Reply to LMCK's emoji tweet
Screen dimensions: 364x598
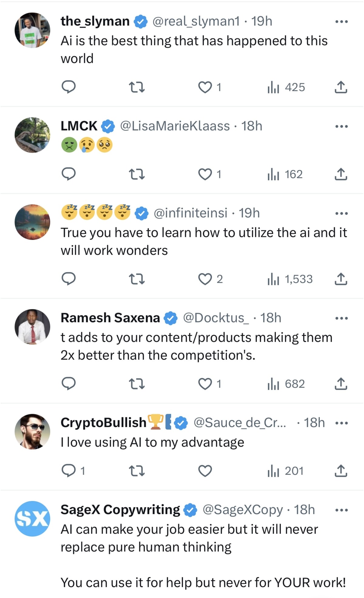coord(69,174)
